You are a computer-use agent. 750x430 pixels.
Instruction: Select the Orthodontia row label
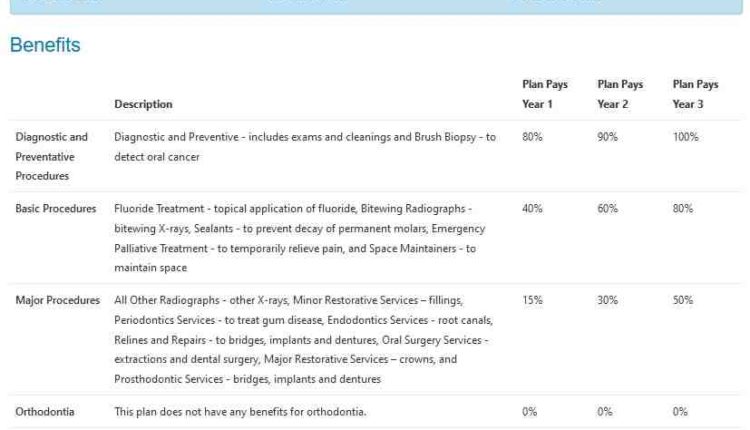pos(44,412)
